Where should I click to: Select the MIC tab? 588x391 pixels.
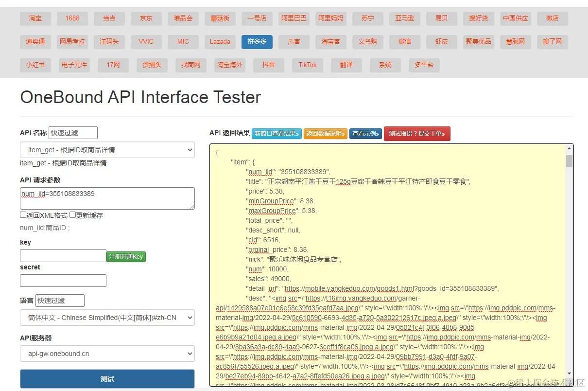(x=183, y=42)
